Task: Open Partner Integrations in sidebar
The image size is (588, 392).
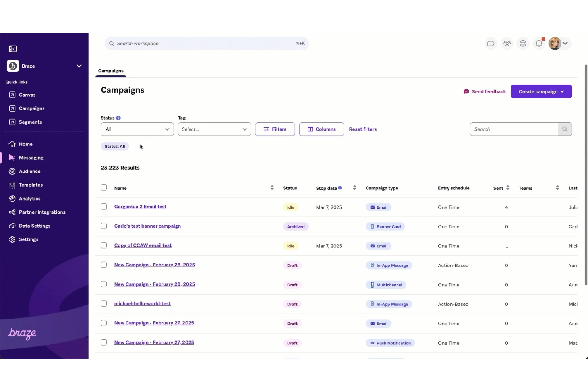Action: click(x=42, y=212)
